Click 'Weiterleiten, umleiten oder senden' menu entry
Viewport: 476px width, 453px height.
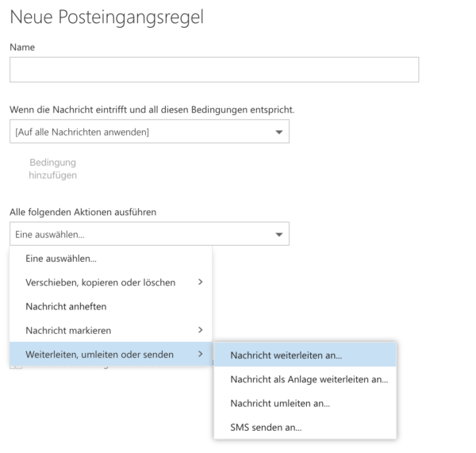pyautogui.click(x=100, y=354)
